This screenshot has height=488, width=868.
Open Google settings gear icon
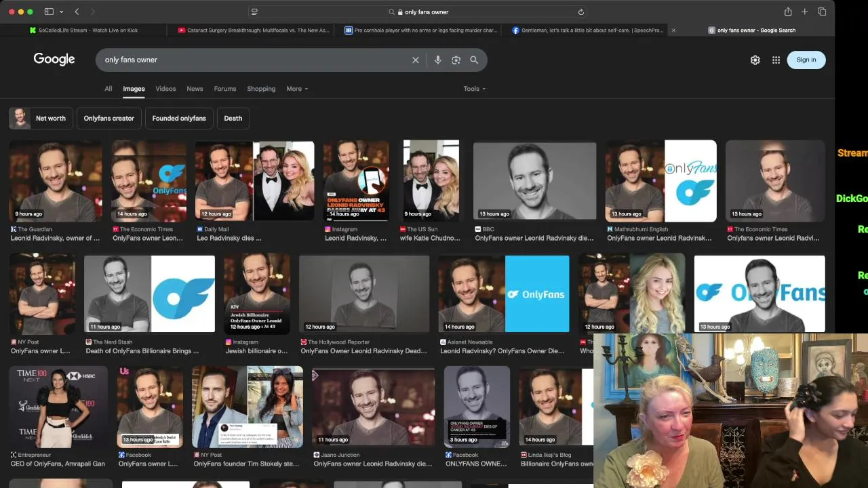(755, 60)
